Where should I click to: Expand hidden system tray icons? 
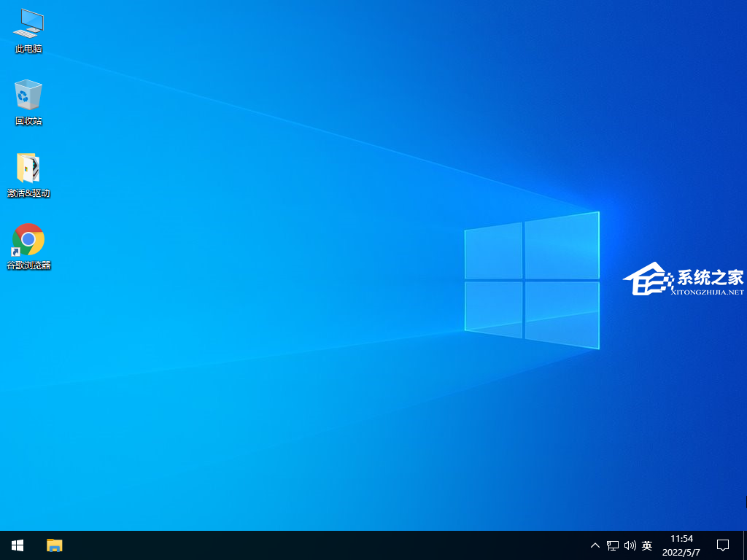(595, 545)
